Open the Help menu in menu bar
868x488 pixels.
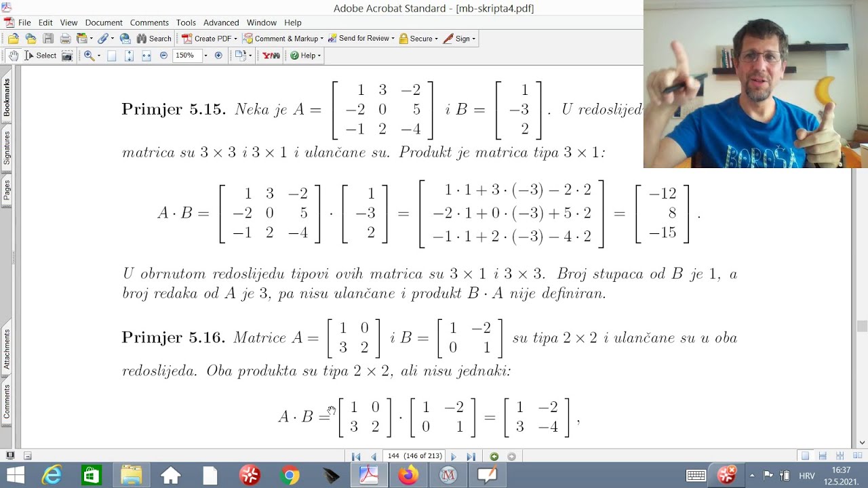click(293, 22)
